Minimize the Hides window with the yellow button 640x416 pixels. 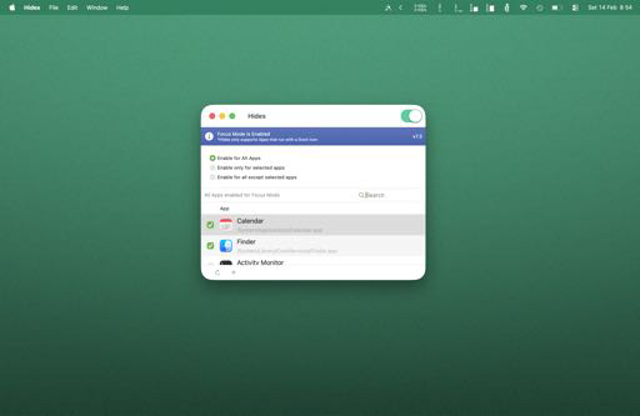222,116
